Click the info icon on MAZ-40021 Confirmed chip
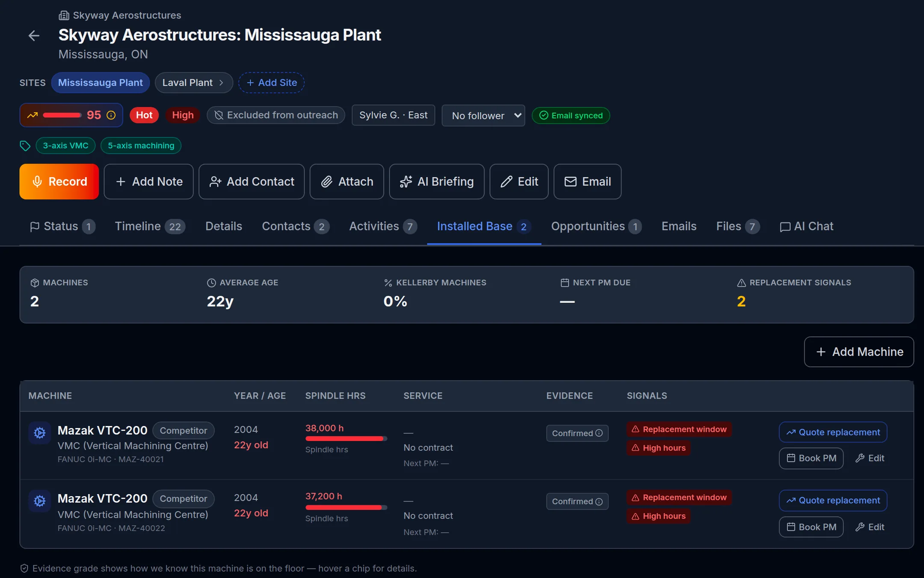Image resolution: width=924 pixels, height=578 pixels. [599, 433]
